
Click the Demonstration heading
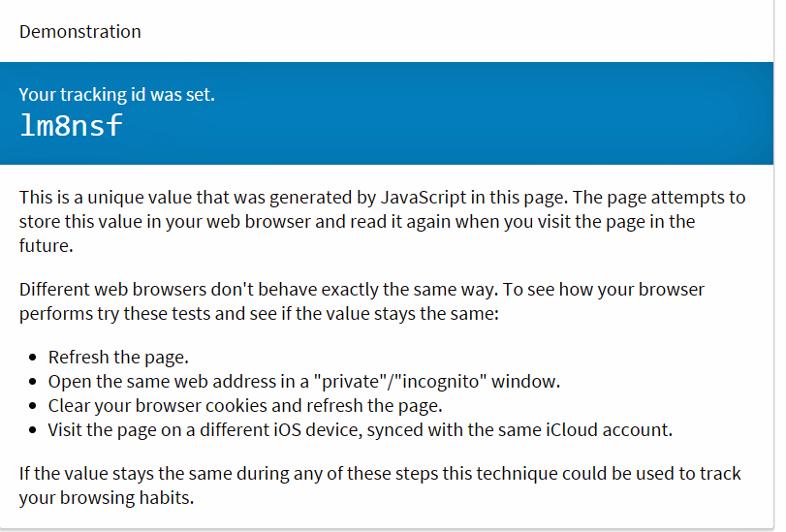coord(80,32)
